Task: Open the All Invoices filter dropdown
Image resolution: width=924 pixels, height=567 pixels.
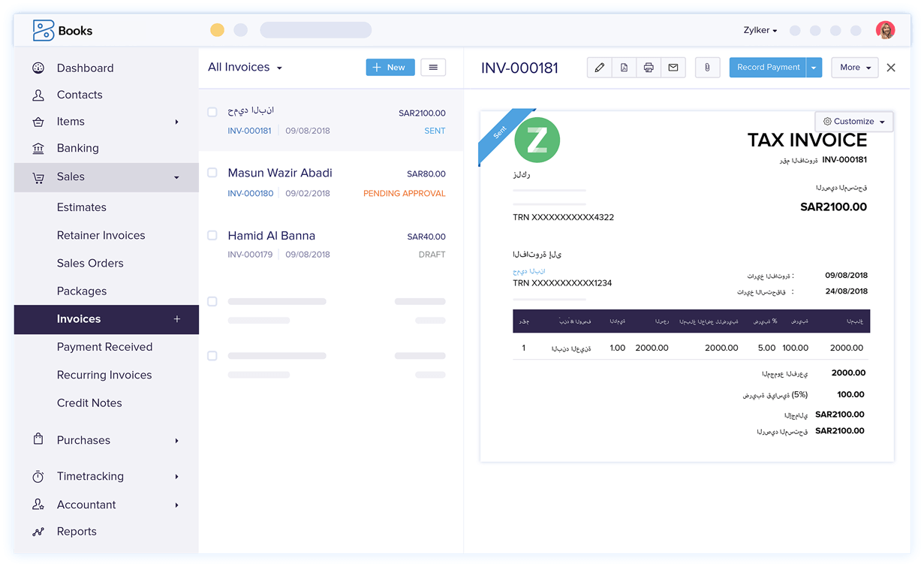Action: tap(245, 68)
